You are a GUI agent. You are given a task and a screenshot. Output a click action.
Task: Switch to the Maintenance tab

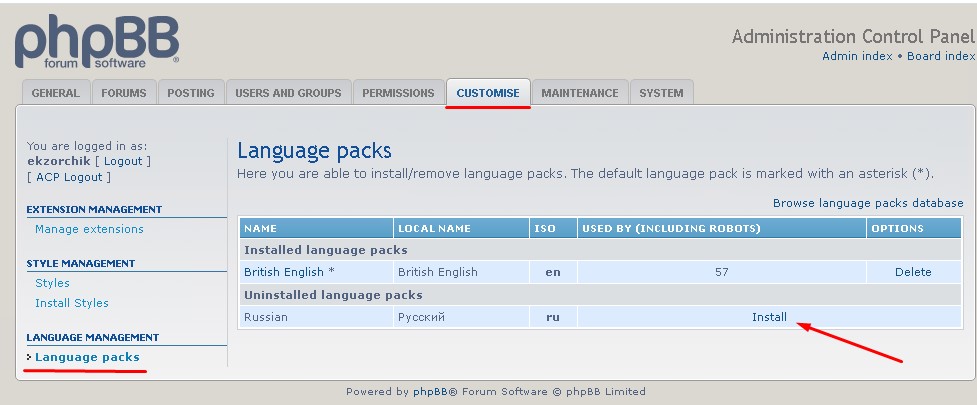coord(580,93)
